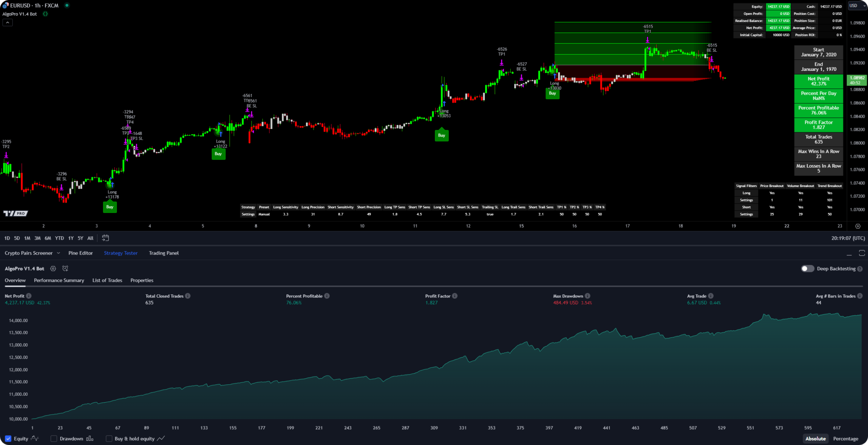Image resolution: width=868 pixels, height=445 pixels.
Task: Enable the Drawdown checkbox
Action: (54, 439)
